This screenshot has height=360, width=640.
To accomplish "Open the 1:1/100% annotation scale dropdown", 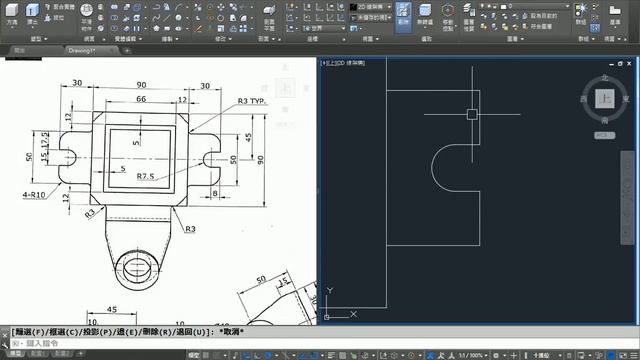I will tap(473, 356).
